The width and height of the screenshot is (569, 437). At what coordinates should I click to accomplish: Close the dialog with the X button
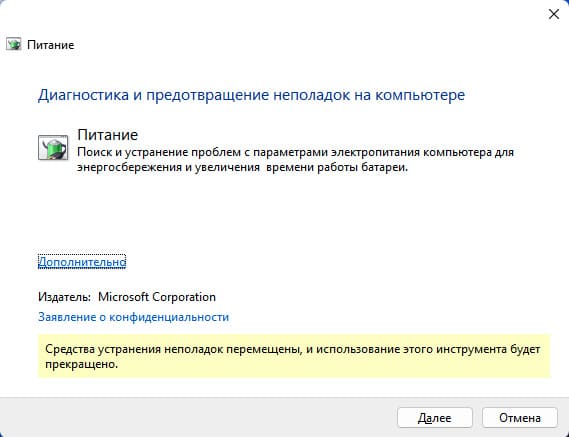[x=553, y=14]
